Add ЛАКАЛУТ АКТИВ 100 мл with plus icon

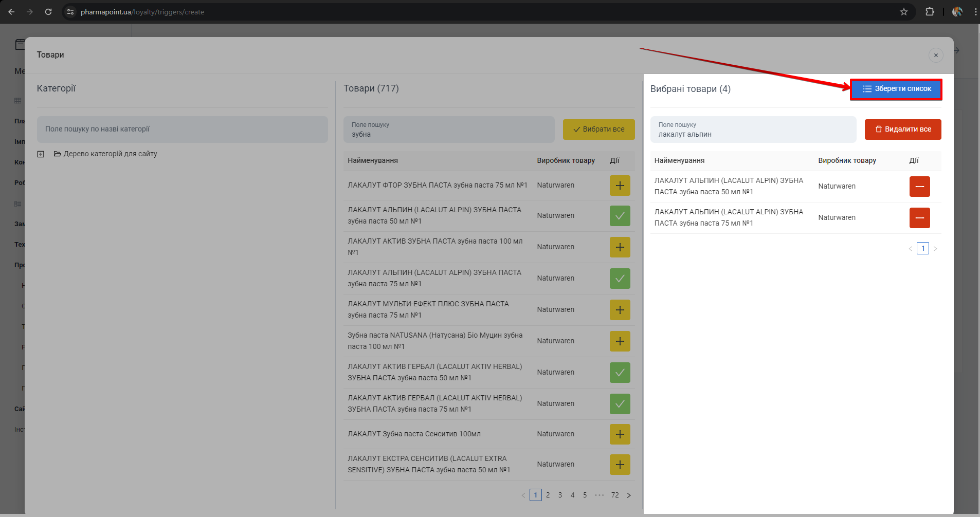click(620, 247)
